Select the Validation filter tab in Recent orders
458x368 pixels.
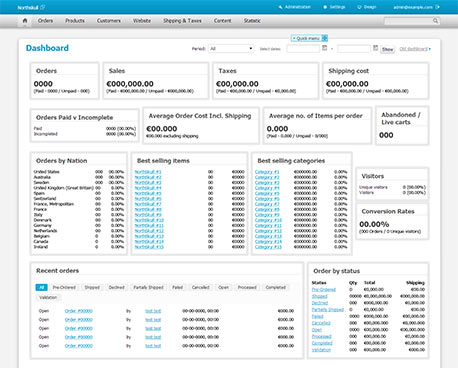coord(48,297)
